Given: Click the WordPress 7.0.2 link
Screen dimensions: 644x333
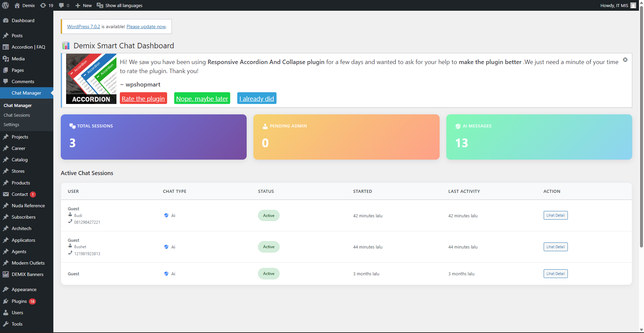Looking at the screenshot, I should point(84,26).
